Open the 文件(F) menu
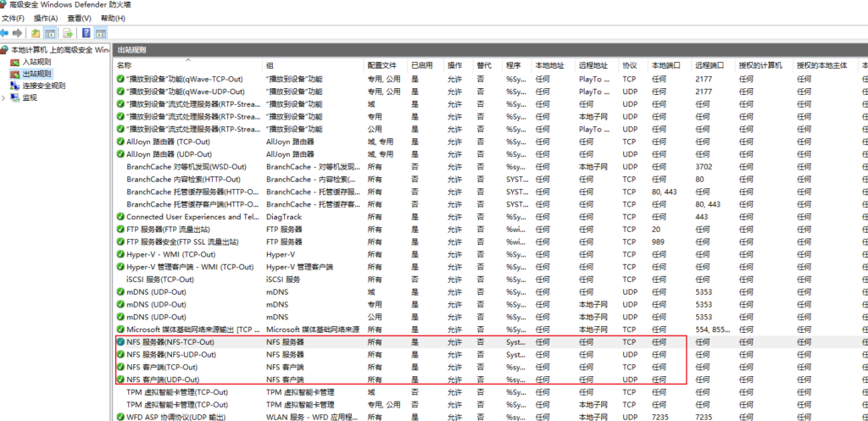The height and width of the screenshot is (421, 868). click(x=13, y=18)
